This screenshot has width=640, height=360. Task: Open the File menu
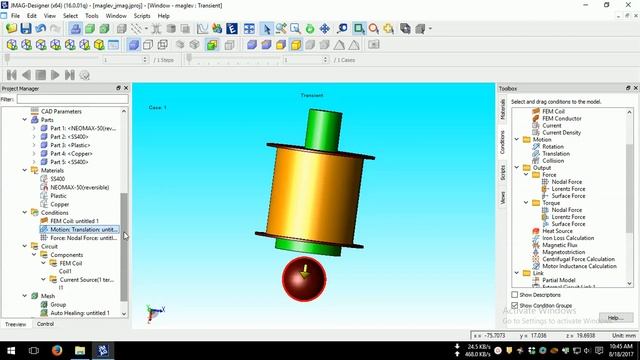tap(16, 16)
